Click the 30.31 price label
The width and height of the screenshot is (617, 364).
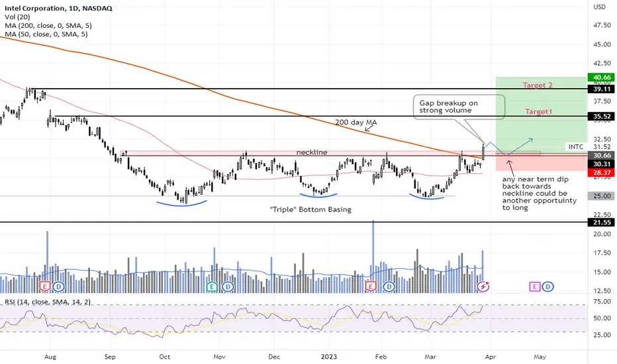(600, 164)
